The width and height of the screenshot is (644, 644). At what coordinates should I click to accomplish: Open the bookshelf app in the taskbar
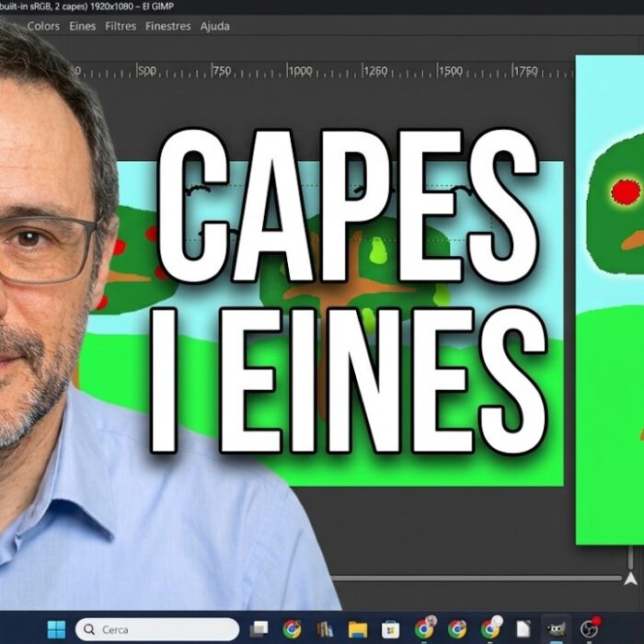click(x=325, y=629)
